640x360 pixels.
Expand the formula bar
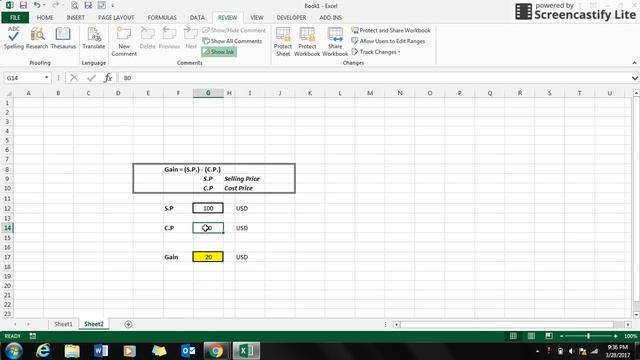tap(634, 78)
